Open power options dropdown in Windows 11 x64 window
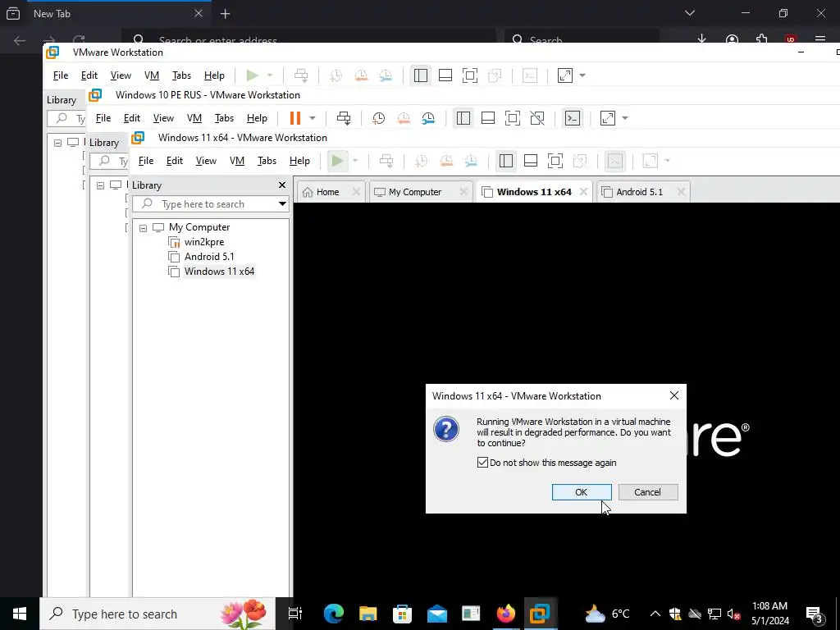840x630 pixels. coord(354,161)
